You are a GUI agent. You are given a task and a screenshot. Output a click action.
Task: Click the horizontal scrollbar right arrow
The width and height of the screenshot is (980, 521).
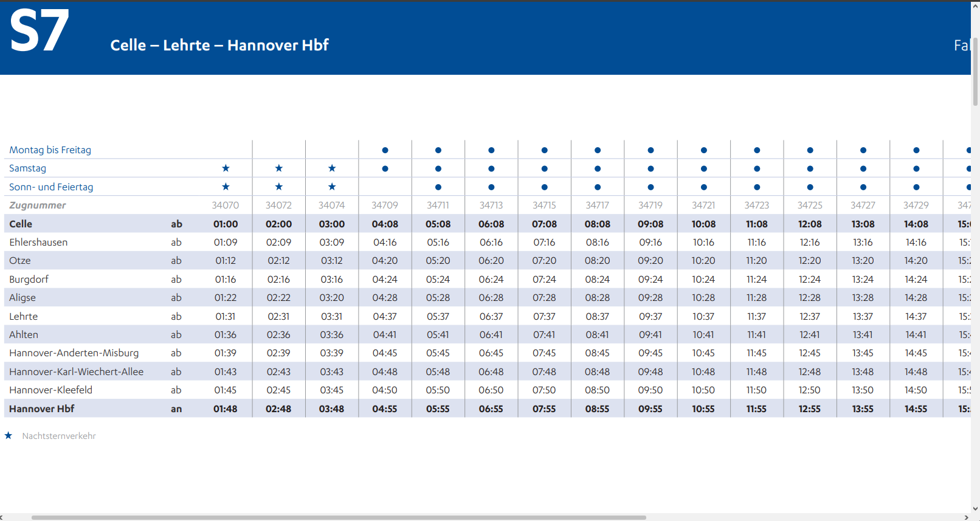point(966,517)
